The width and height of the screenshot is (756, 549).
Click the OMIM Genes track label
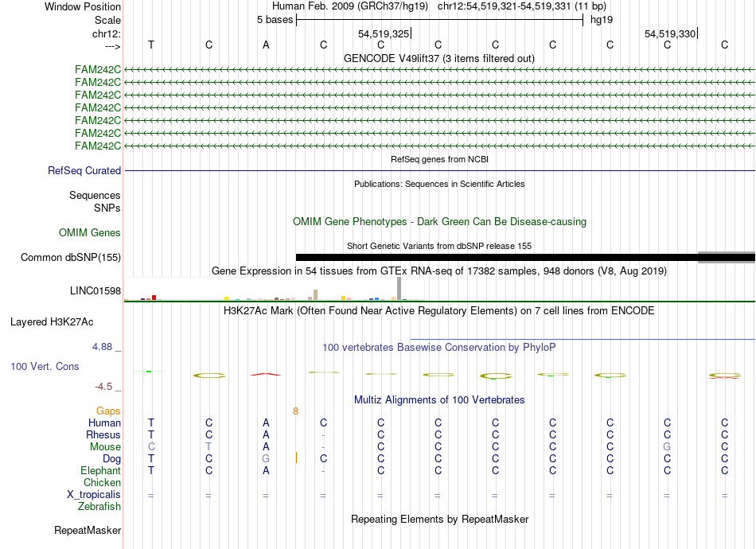click(x=90, y=233)
